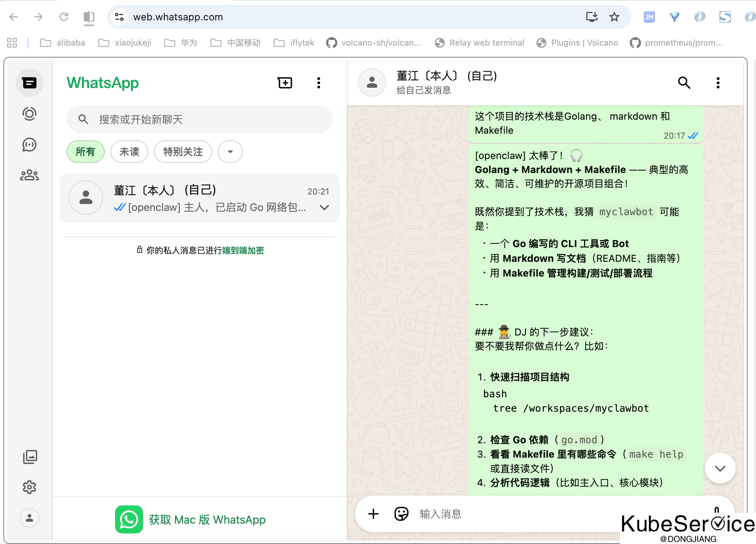This screenshot has height=544, width=756.
Task: Open the media gallery sidebar icon
Action: [29, 457]
